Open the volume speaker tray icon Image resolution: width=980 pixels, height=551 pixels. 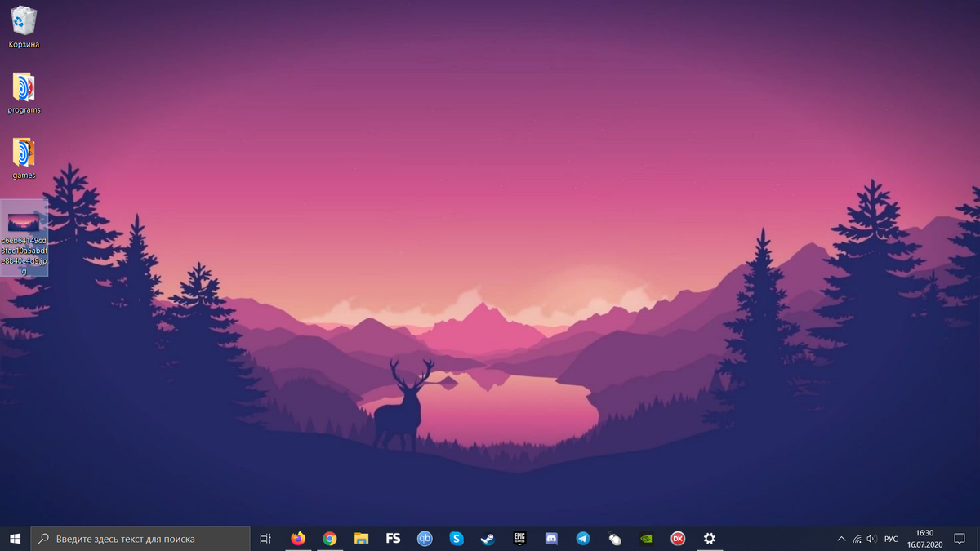[x=871, y=539]
